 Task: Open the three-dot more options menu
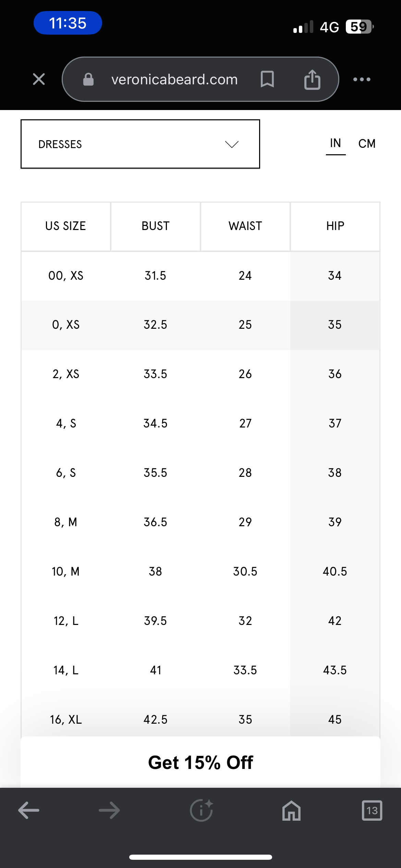(362, 79)
